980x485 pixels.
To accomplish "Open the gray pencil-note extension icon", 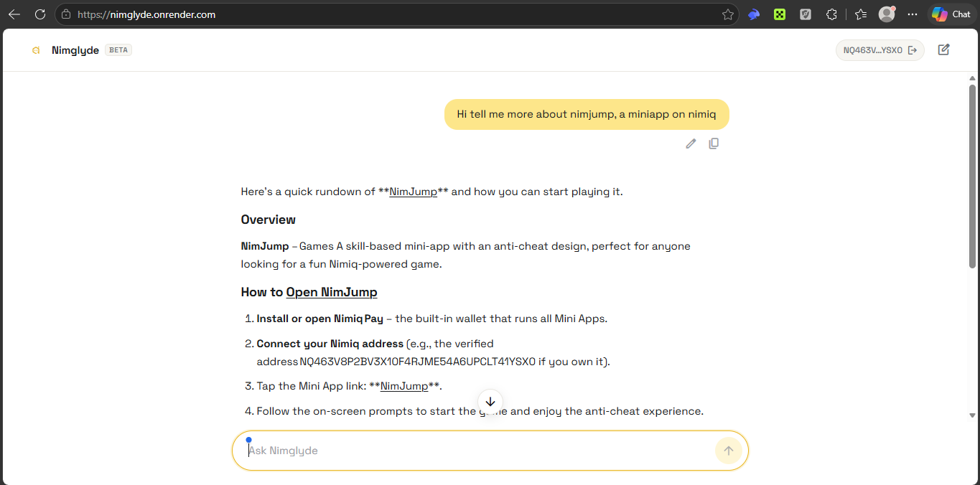I will (806, 14).
